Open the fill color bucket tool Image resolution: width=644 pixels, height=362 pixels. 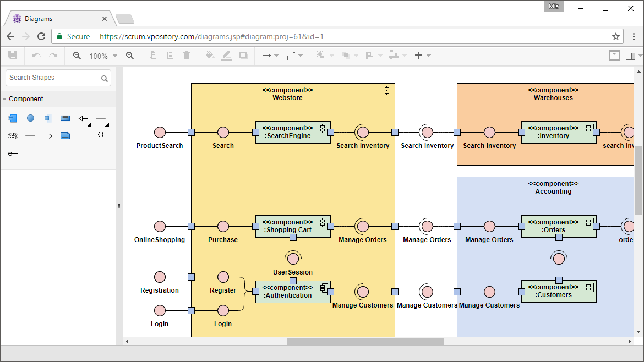tap(210, 55)
